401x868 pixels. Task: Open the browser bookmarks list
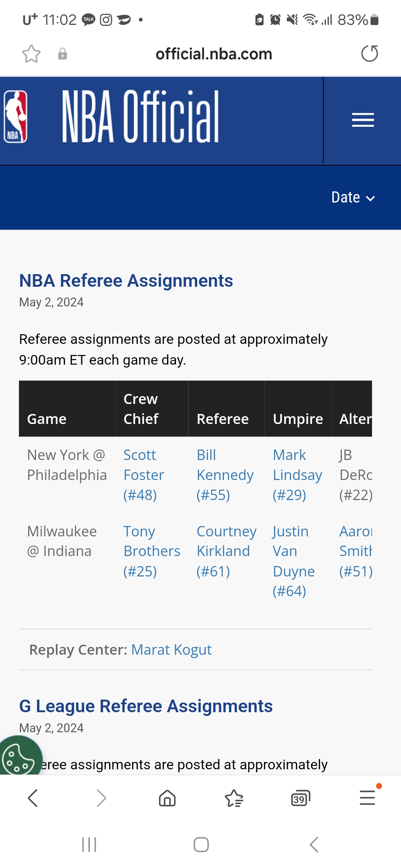[234, 798]
